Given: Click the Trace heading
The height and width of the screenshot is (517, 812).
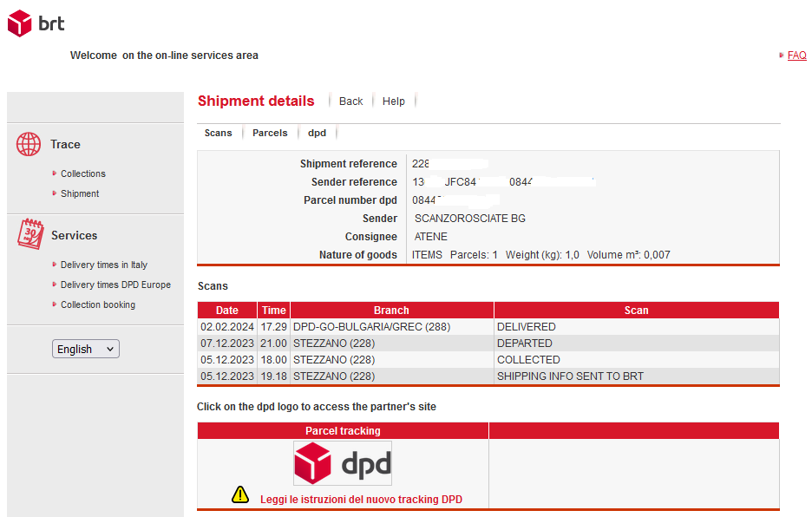Looking at the screenshot, I should pos(65,145).
